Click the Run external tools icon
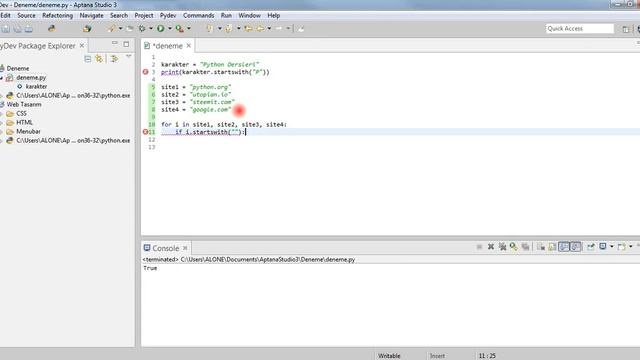Screen dimensions: 640x360 coord(179,29)
